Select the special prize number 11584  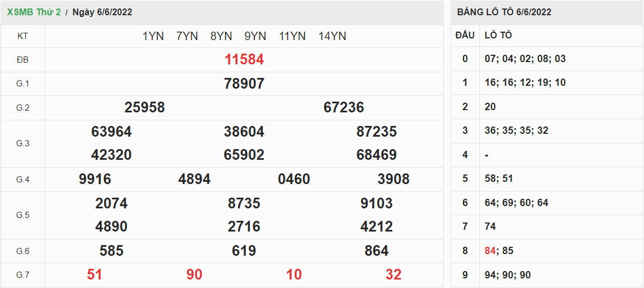click(x=244, y=60)
